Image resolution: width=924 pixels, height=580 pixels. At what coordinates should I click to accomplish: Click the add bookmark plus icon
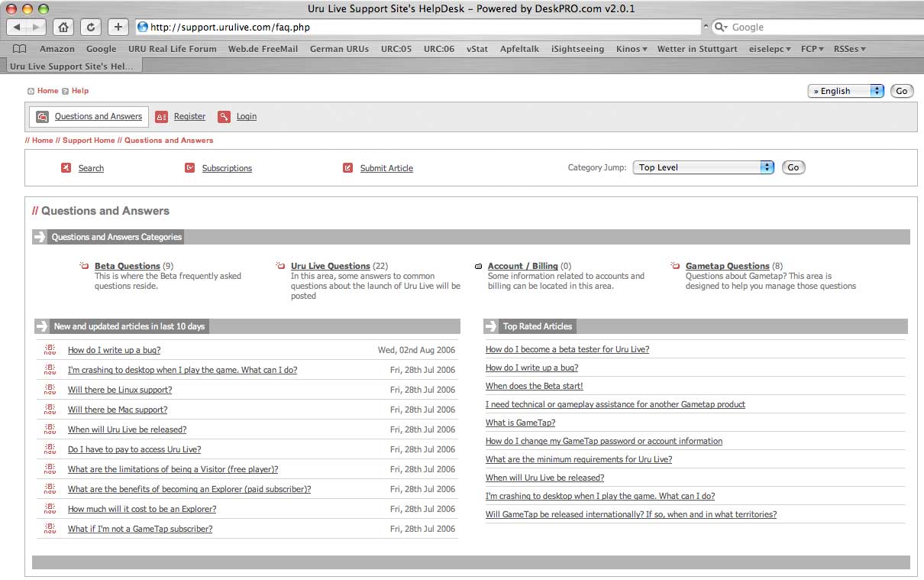[118, 27]
